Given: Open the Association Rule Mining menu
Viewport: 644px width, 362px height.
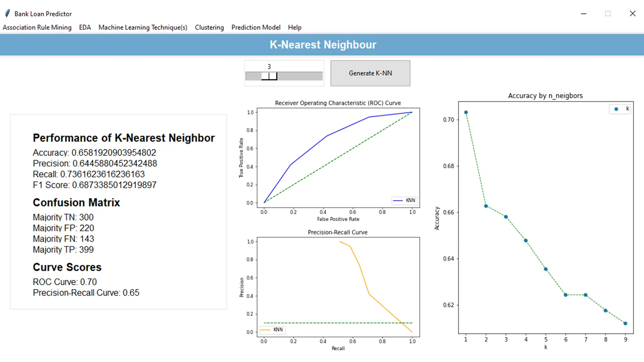Looking at the screenshot, I should (37, 27).
